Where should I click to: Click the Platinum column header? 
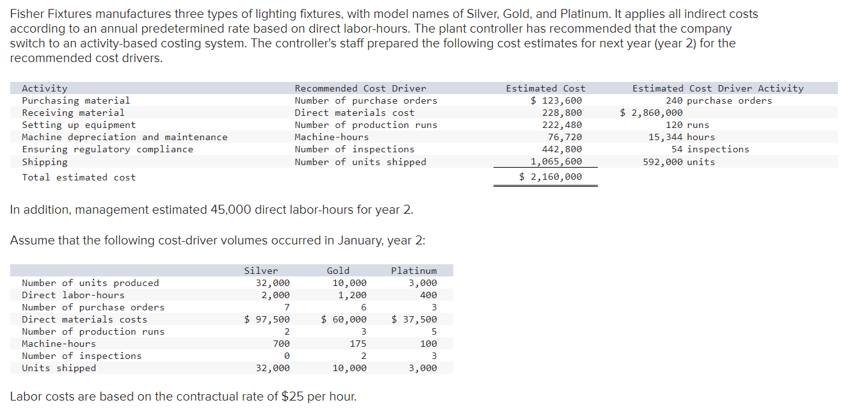pyautogui.click(x=414, y=271)
